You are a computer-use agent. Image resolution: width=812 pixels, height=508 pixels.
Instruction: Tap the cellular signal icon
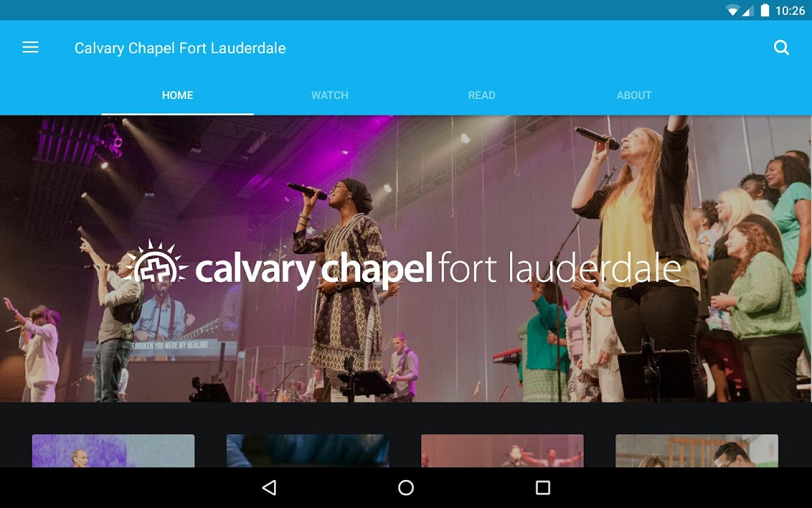pos(747,10)
